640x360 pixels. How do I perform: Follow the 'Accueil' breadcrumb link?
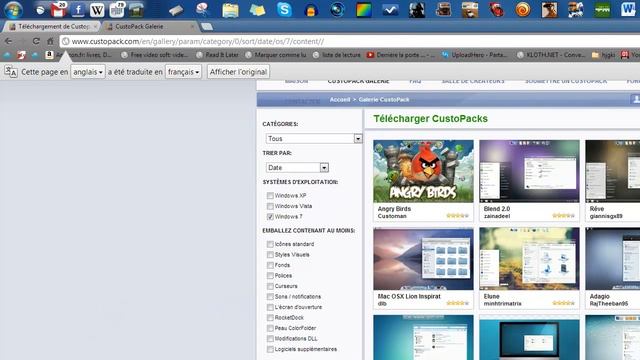coord(340,100)
